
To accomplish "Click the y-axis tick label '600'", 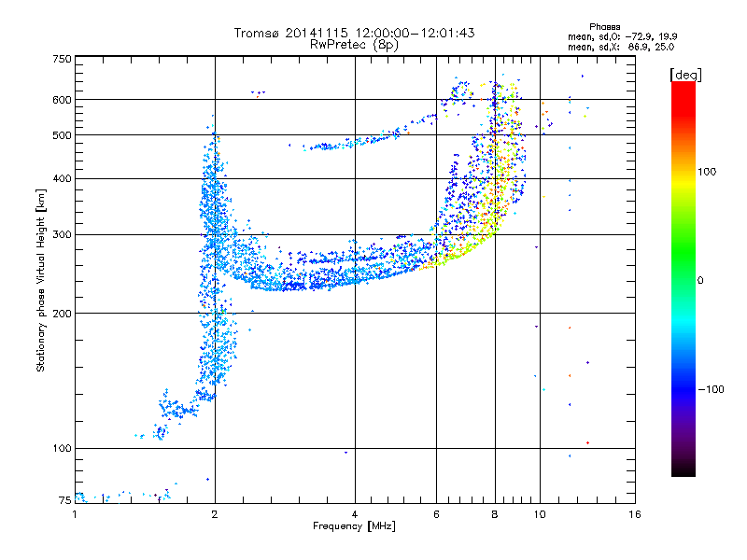I will click(x=62, y=100).
